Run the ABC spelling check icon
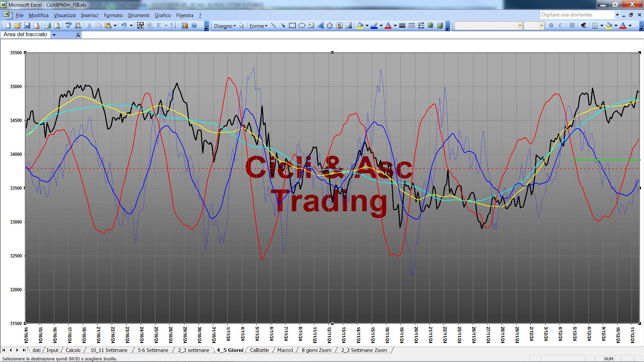Image resolution: width=644 pixels, height=362 pixels. tap(68, 25)
